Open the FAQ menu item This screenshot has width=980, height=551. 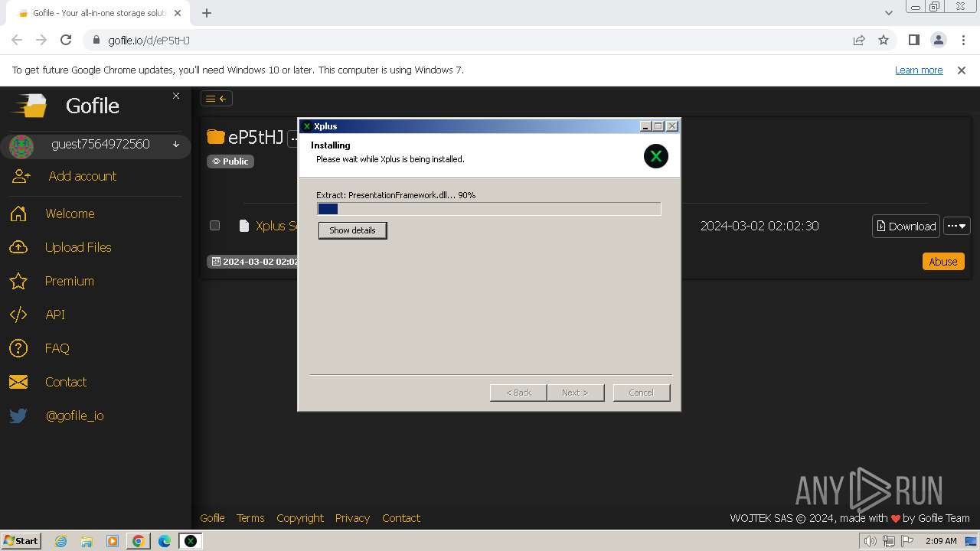[57, 348]
